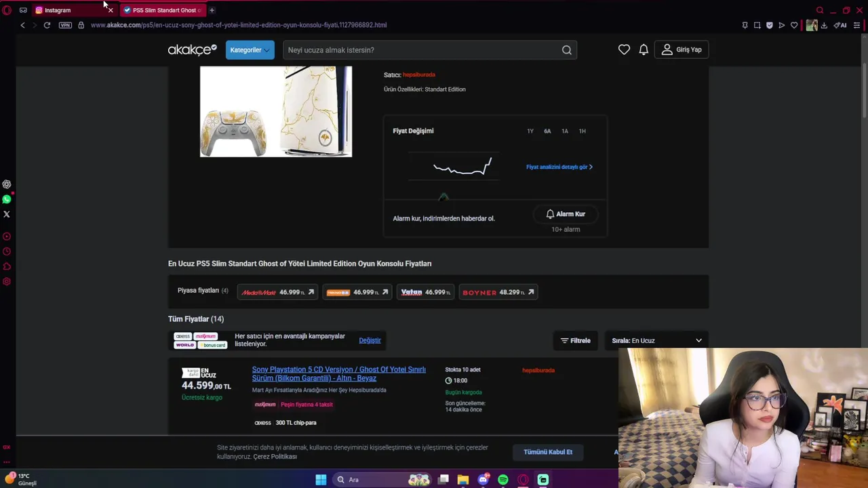Open the hepsiburada seller link

(x=419, y=75)
